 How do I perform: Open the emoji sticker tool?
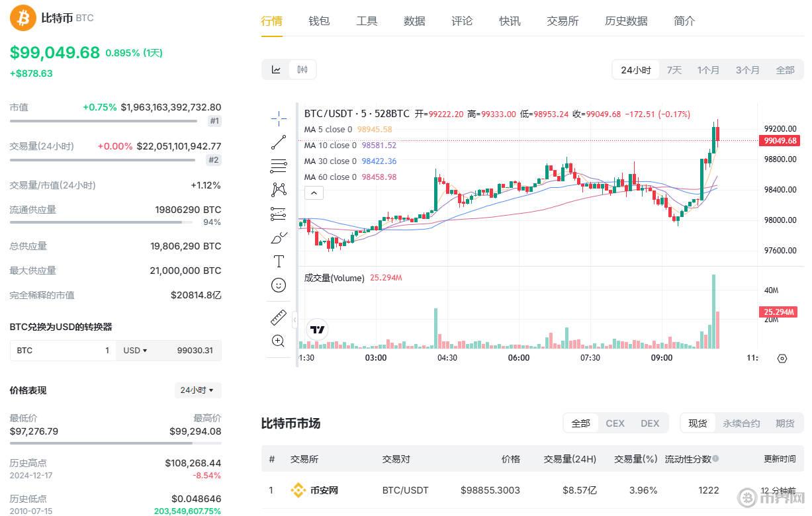click(279, 285)
